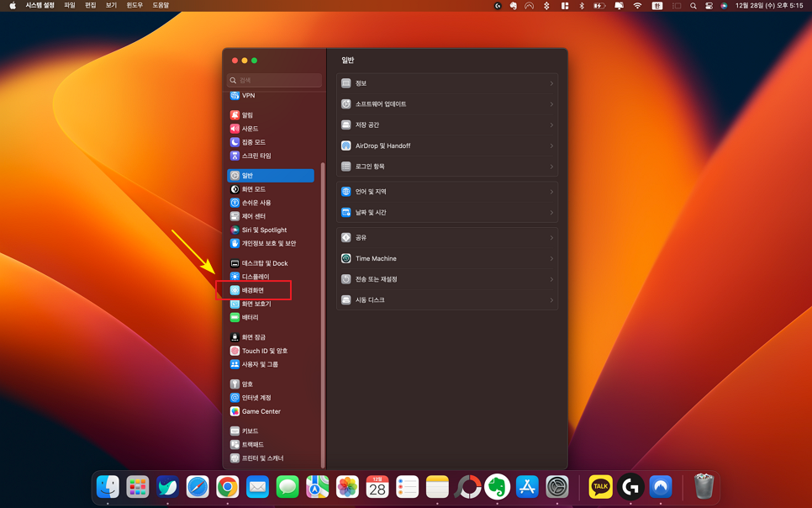The width and height of the screenshot is (812, 508).
Task: Open the 공유 sharing row
Action: 447,237
